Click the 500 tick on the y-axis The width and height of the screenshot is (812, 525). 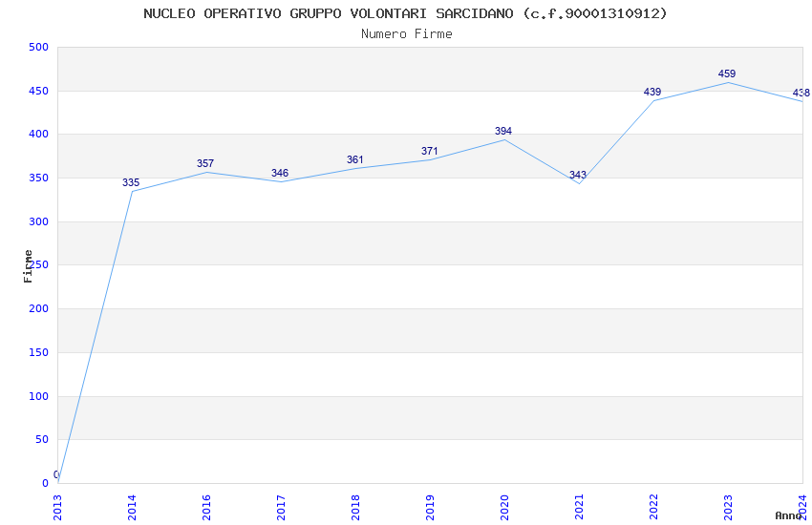(x=38, y=48)
